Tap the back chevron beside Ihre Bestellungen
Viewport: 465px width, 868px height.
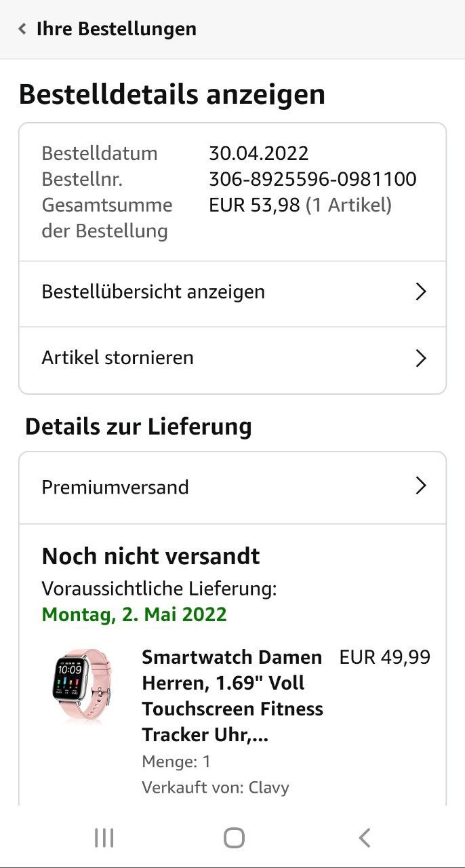pyautogui.click(x=22, y=29)
